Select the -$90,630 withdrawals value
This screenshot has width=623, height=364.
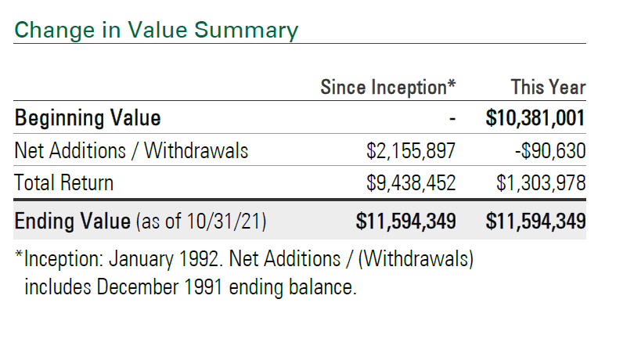550,151
